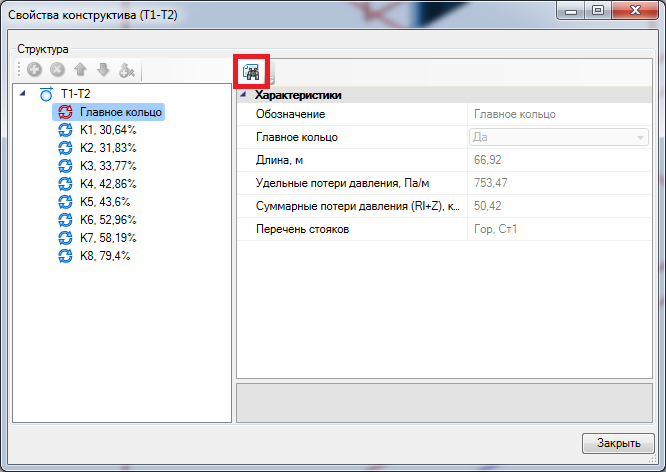Screen dimensions: 666x472
Task: Click the add element plus icon
Action: 35,71
